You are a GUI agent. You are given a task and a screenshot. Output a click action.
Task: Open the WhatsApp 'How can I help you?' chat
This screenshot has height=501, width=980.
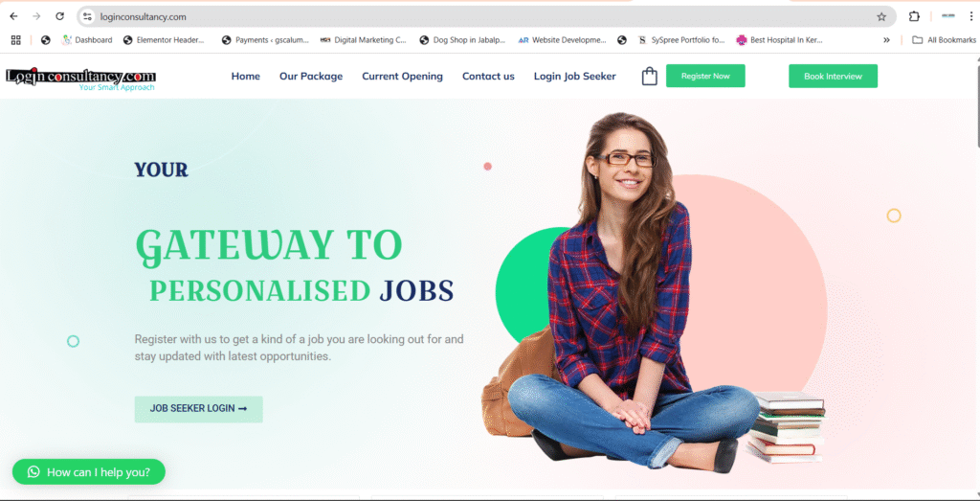pos(89,471)
